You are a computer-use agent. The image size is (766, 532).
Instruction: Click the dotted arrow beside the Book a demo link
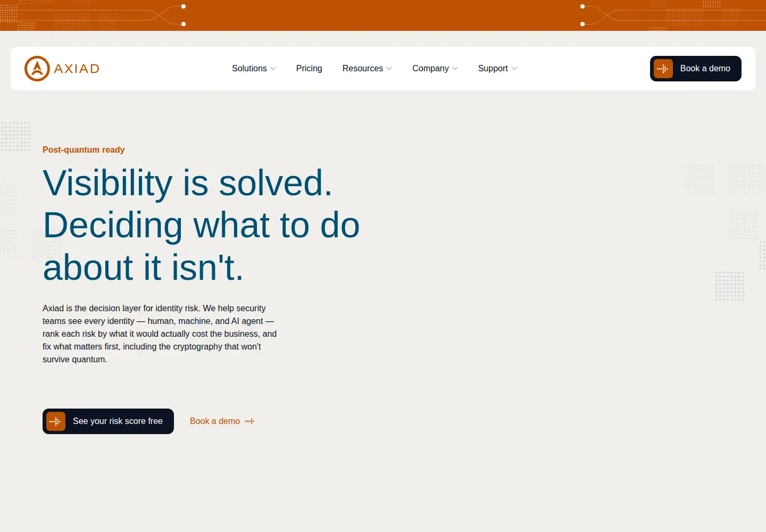[x=250, y=421]
